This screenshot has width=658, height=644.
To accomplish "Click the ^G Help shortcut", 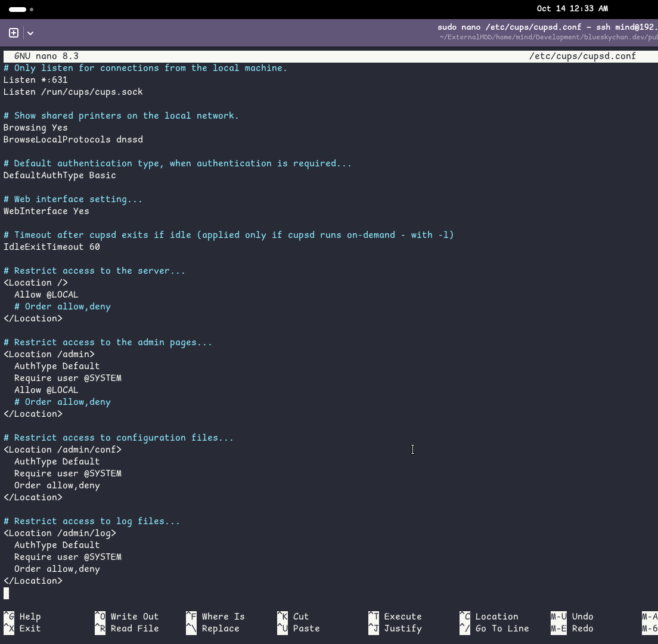I will (23, 617).
